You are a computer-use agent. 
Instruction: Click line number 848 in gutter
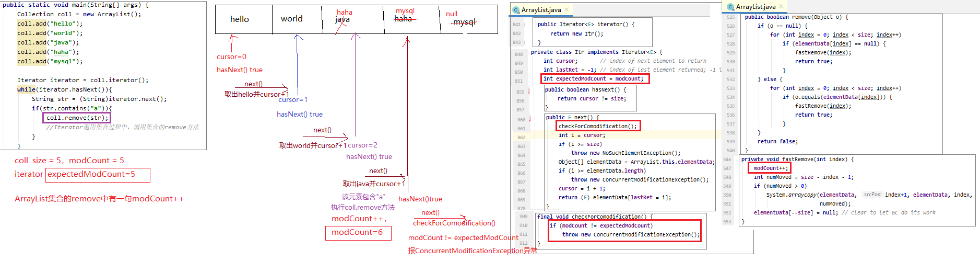[518, 54]
